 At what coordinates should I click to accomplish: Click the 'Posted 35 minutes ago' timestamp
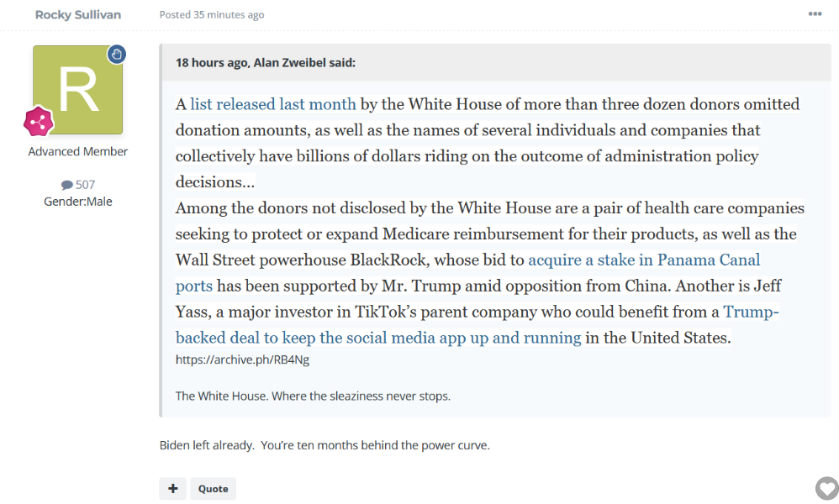tap(211, 15)
